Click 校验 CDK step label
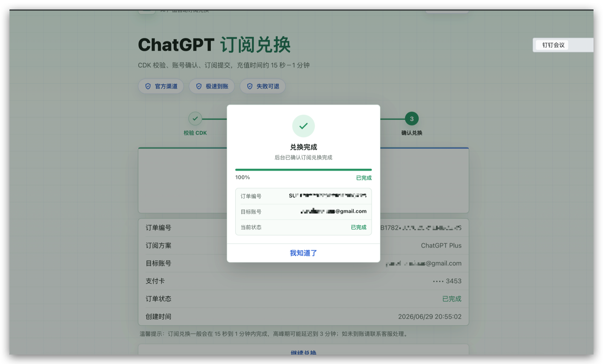Viewport: 603px width, 364px height. [195, 133]
